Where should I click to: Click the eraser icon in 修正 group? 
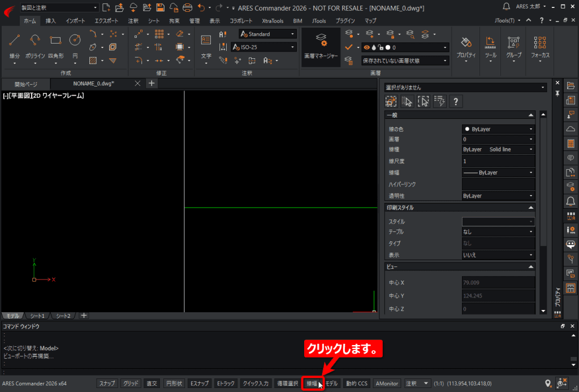coord(180,34)
